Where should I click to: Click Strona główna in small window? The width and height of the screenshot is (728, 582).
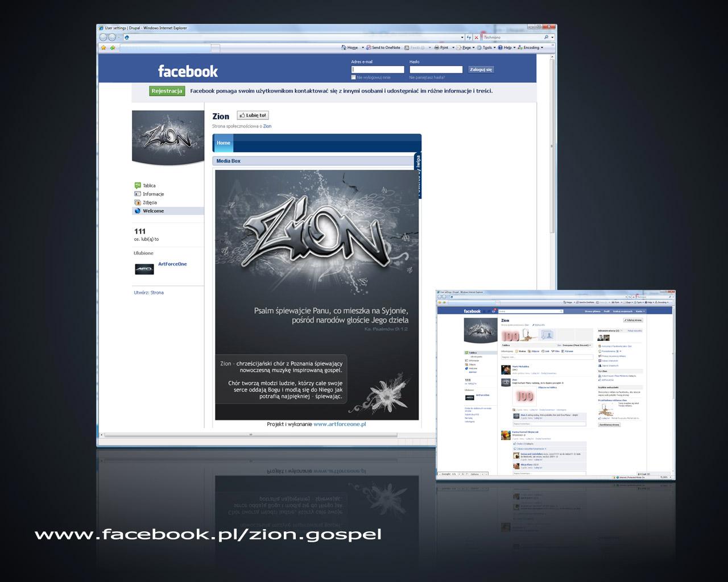[x=593, y=311]
